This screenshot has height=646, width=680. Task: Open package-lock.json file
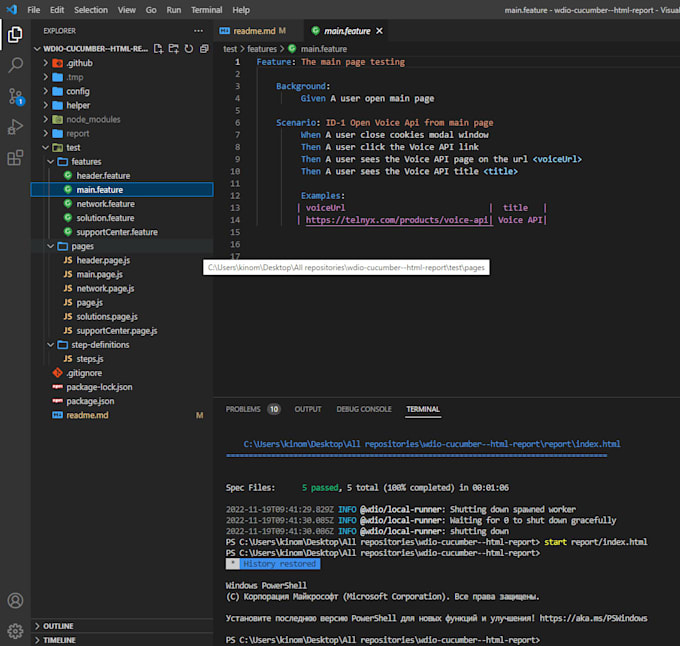122,387
